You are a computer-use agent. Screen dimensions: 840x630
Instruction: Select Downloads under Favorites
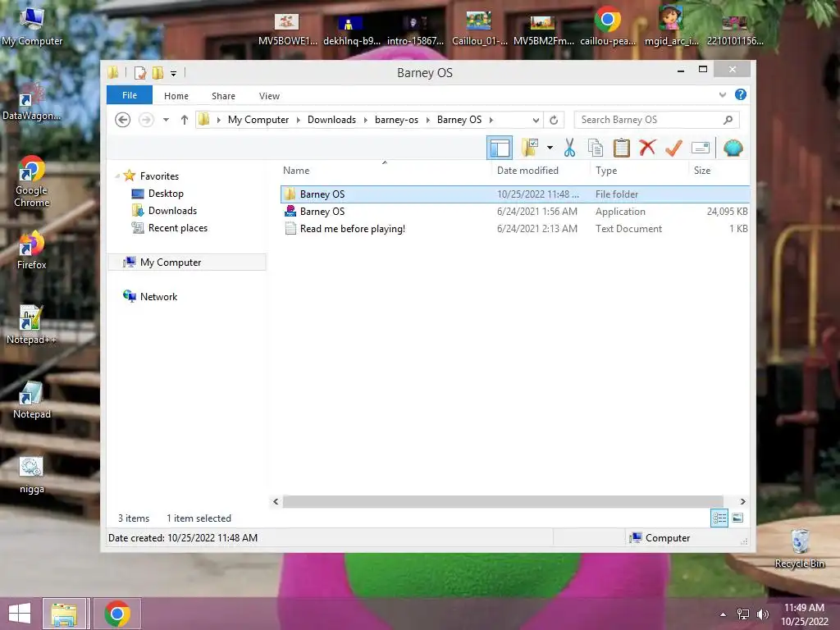[172, 211]
